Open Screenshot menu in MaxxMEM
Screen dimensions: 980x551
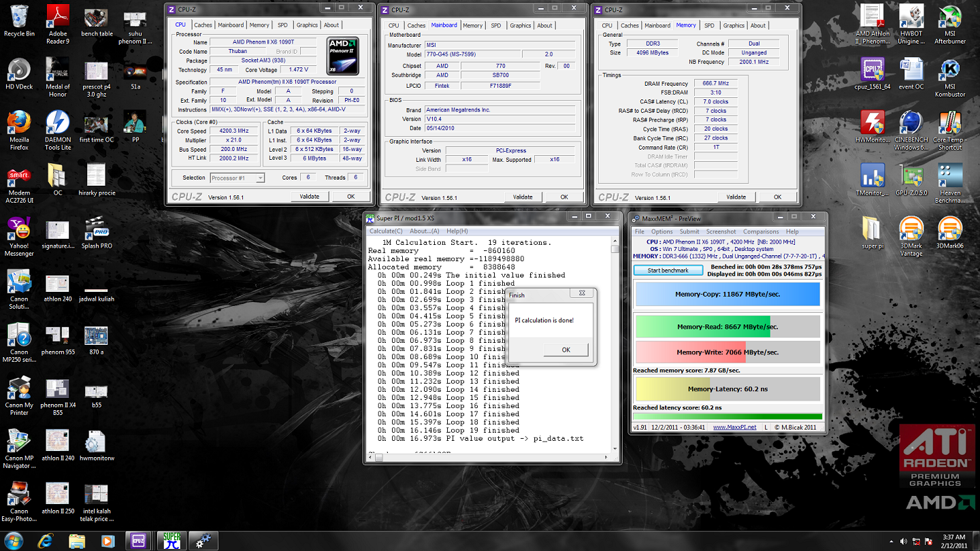tap(721, 231)
